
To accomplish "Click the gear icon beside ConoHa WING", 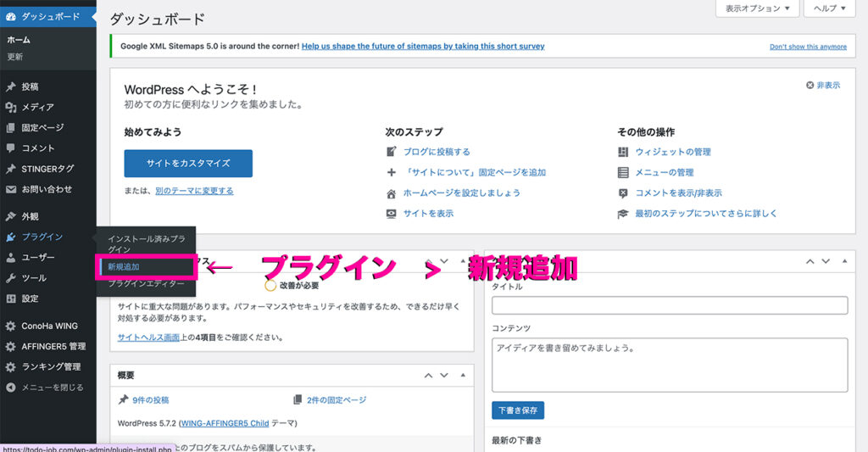I will (x=10, y=326).
